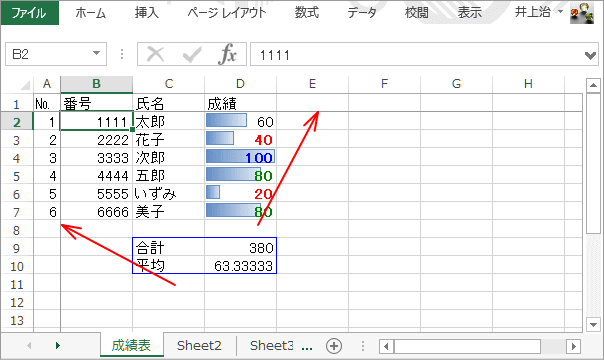Image resolution: width=604 pixels, height=360 pixels.
Task: Click the 成績 header cell
Action: point(240,104)
